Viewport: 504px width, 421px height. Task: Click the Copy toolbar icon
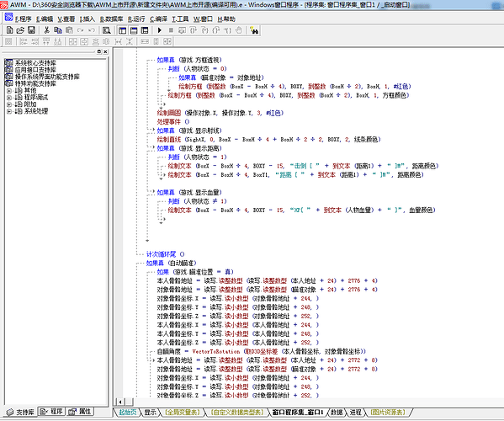pyautogui.click(x=58, y=30)
